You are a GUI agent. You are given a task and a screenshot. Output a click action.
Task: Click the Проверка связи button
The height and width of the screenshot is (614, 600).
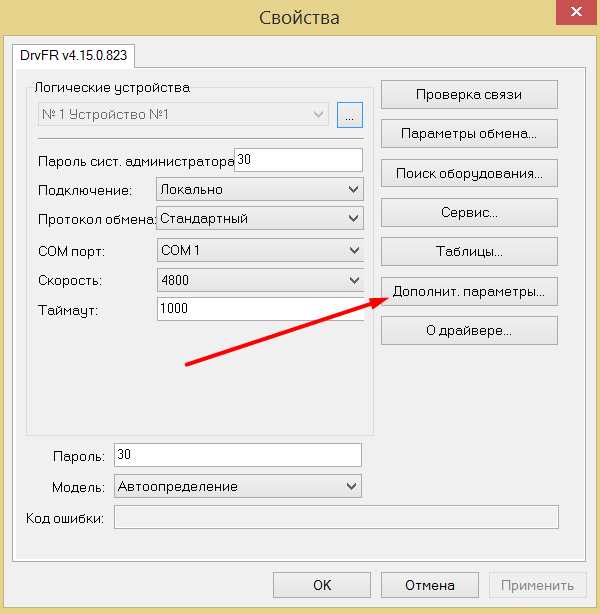coord(469,95)
